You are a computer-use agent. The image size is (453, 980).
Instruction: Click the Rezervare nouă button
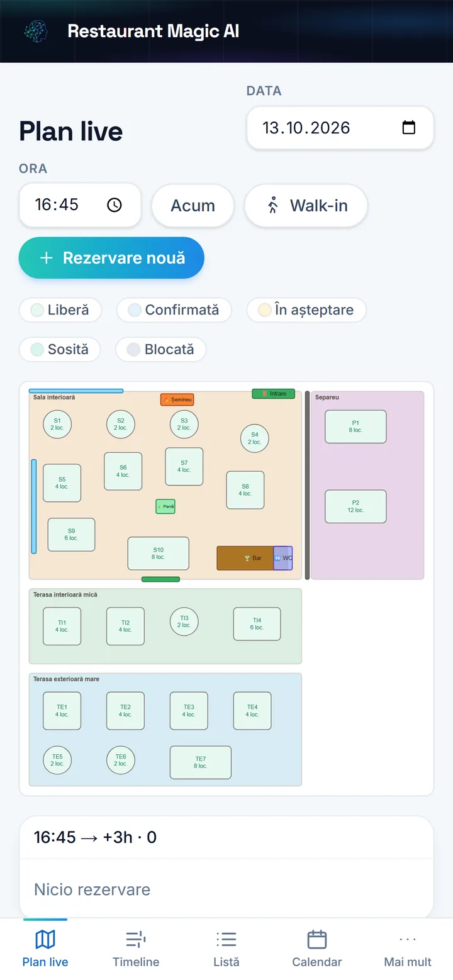coord(111,258)
